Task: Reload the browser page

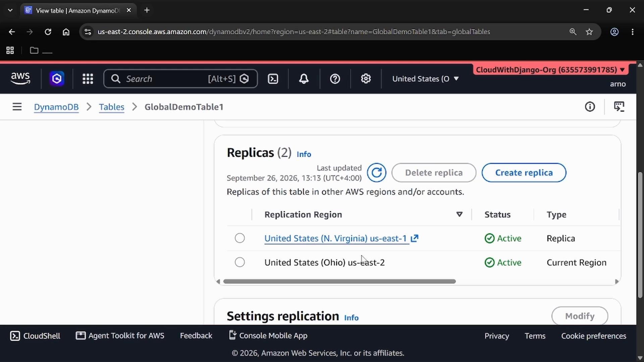Action: [48, 32]
